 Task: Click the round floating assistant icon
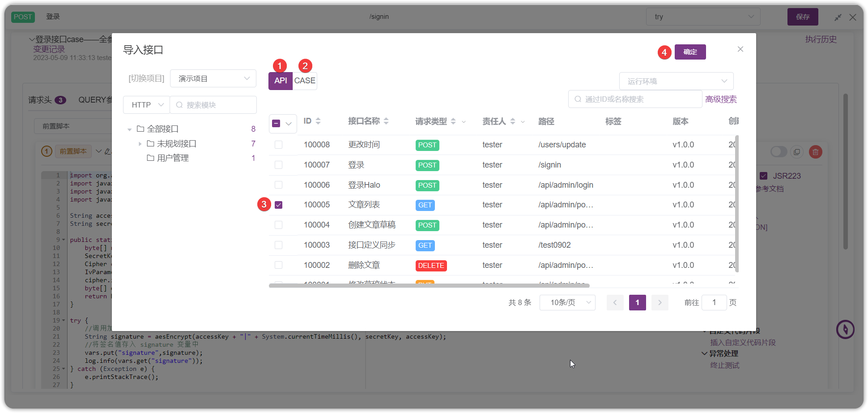845,330
